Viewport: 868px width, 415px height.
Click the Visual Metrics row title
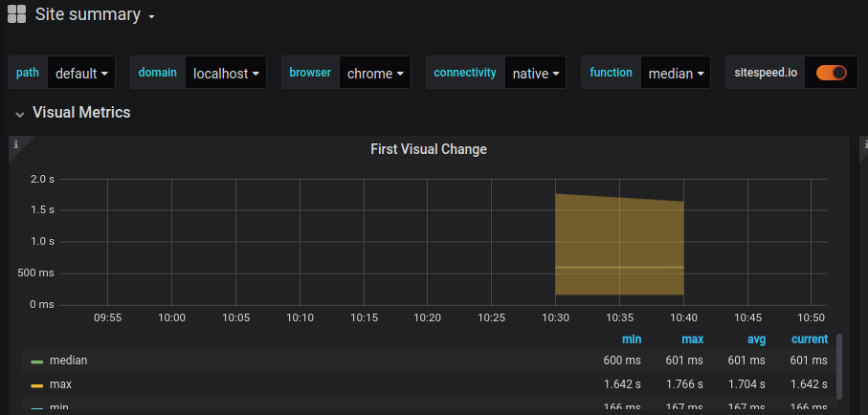coord(81,112)
